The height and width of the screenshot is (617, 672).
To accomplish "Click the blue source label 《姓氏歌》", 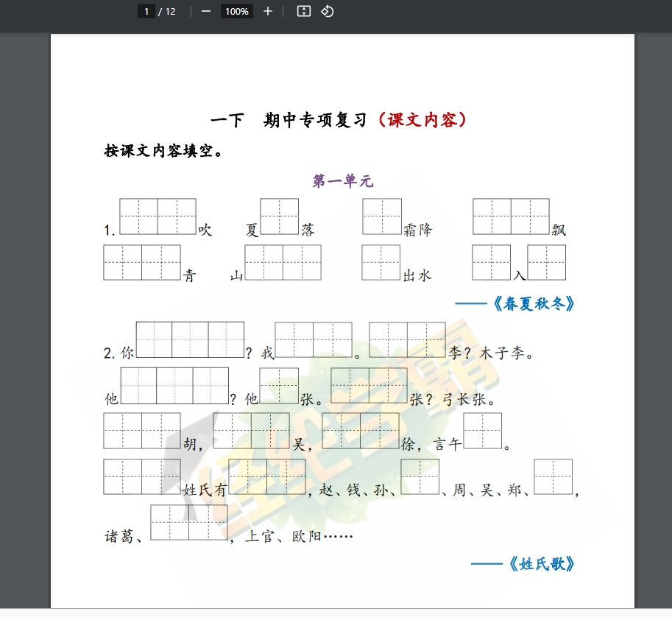I will (542, 563).
